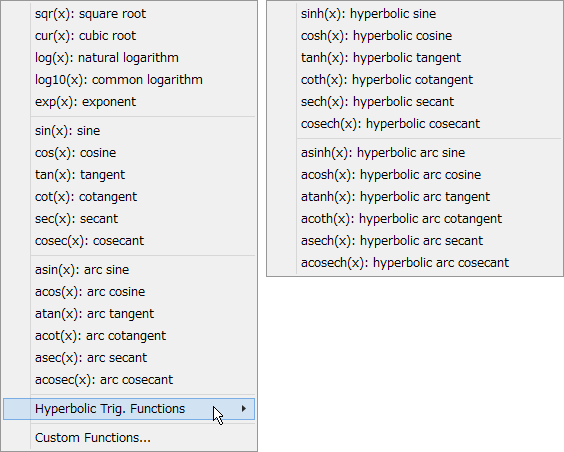Select asinh(x): hyperbolic arc sine
Viewport: 564px width, 452px height.
click(415, 153)
